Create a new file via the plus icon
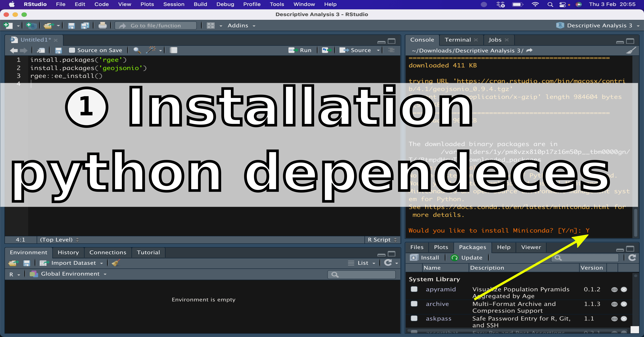 tap(8, 25)
